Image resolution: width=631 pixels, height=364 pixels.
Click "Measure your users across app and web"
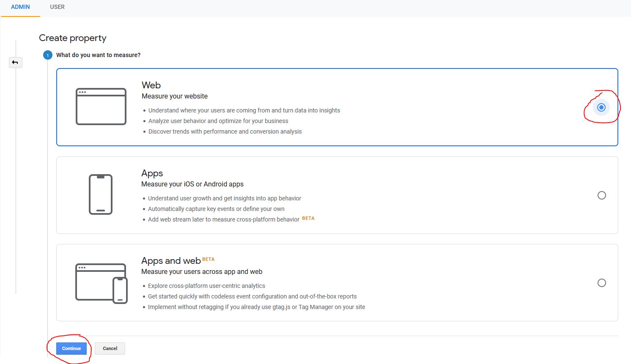pos(202,272)
